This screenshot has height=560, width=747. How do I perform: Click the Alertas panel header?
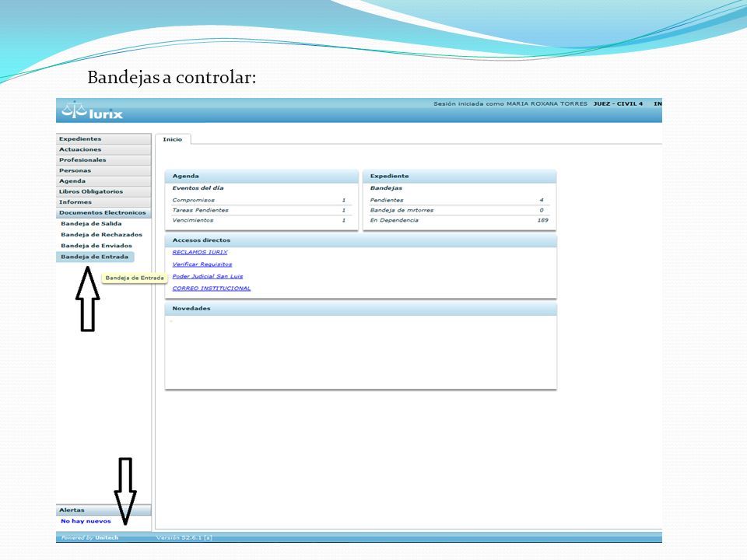click(103, 510)
